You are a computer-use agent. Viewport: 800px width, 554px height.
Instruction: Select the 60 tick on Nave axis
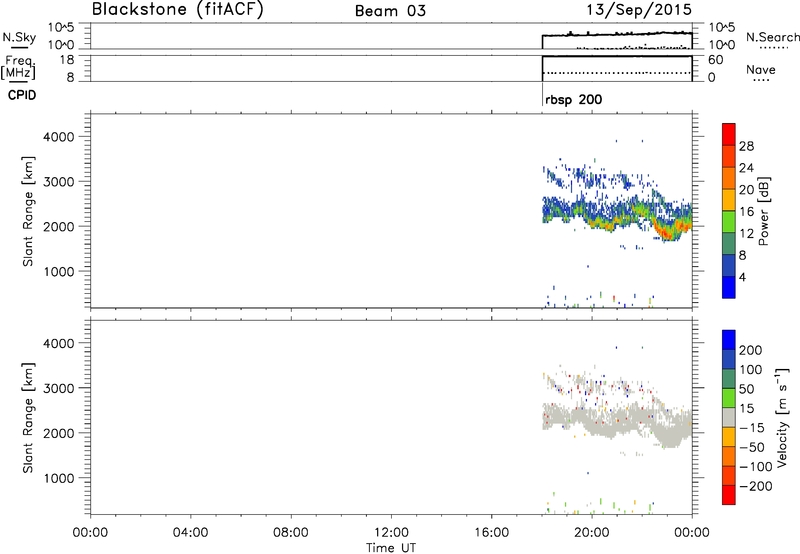point(715,60)
